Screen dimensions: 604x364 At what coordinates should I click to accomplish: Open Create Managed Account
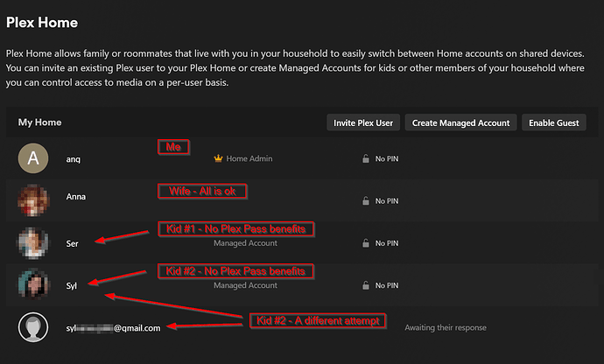(x=460, y=122)
